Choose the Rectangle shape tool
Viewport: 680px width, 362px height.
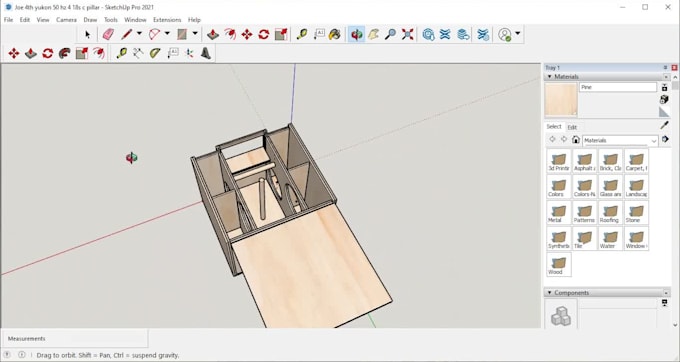182,34
